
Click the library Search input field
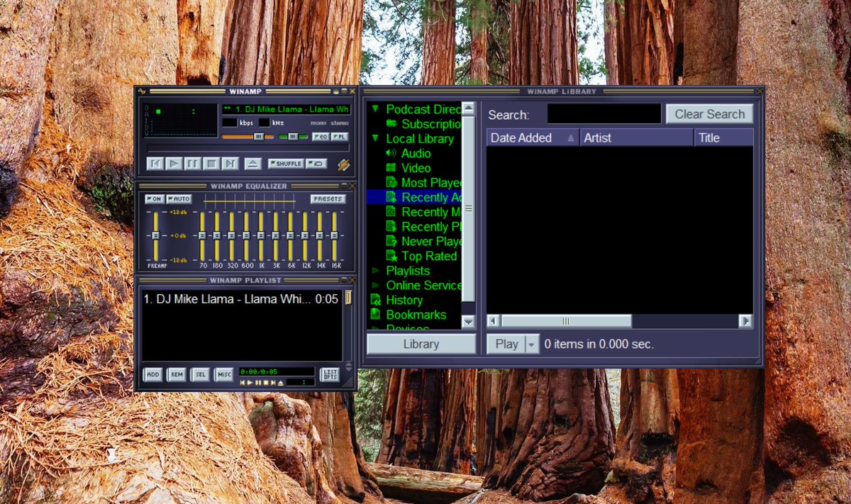coord(604,114)
